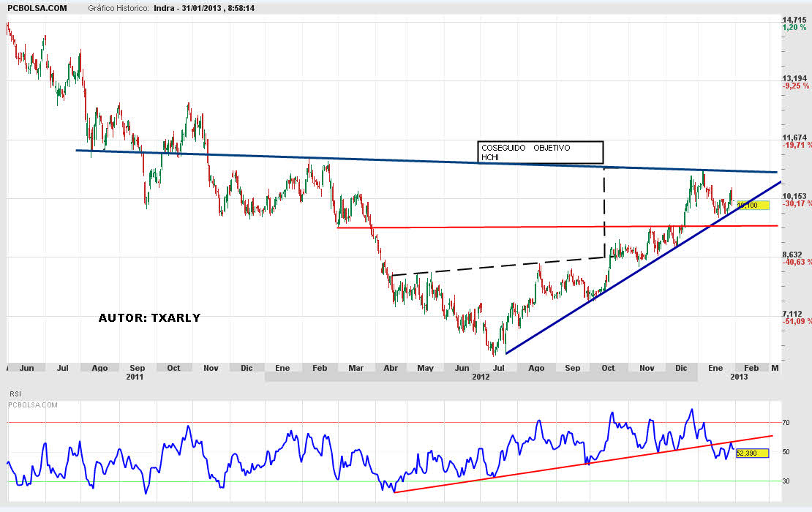Click the Abr month marker on time axis
812x512 pixels.
point(391,368)
